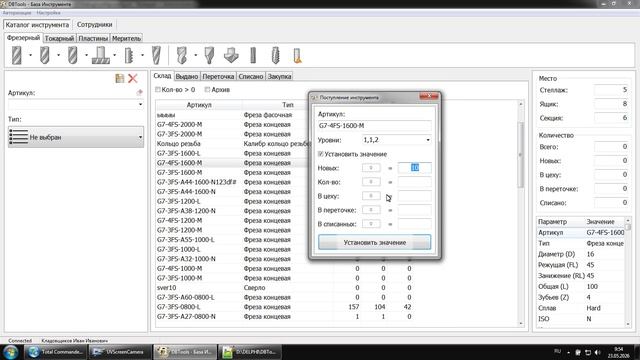Image resolution: width=640 pixels, height=360 pixels.
Task: Open the Настройки menu
Action: (48, 13)
